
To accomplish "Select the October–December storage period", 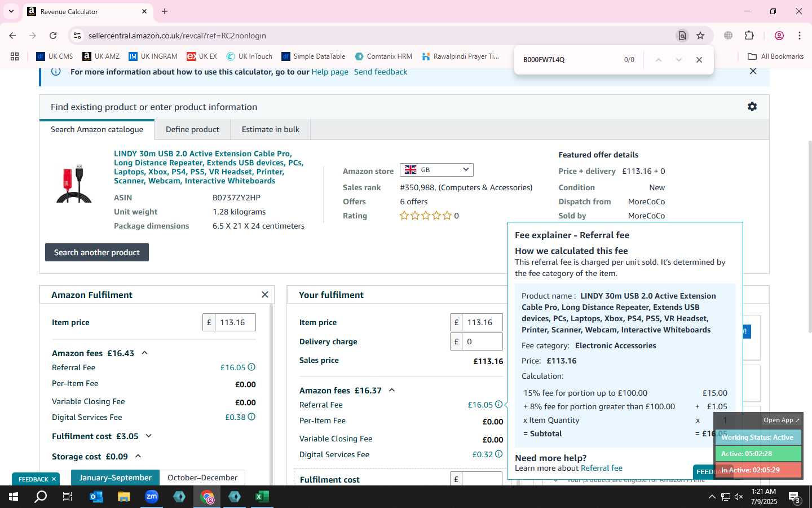I will [x=202, y=478].
